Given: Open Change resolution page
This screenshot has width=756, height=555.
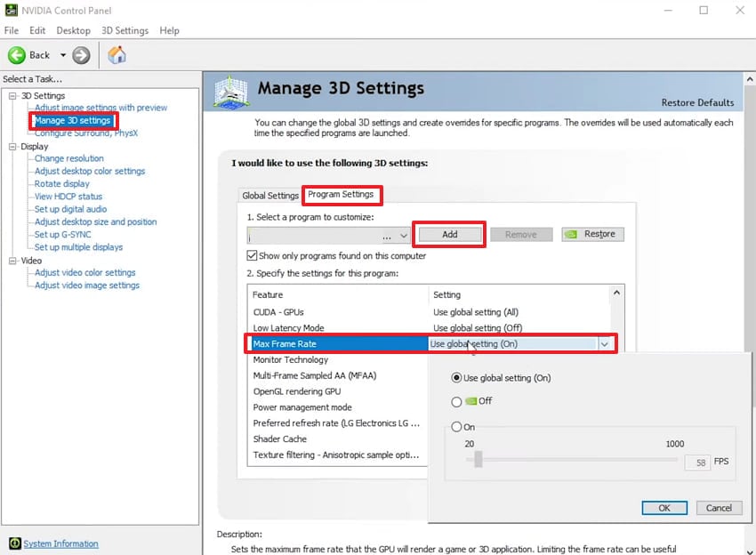Looking at the screenshot, I should pyautogui.click(x=69, y=158).
